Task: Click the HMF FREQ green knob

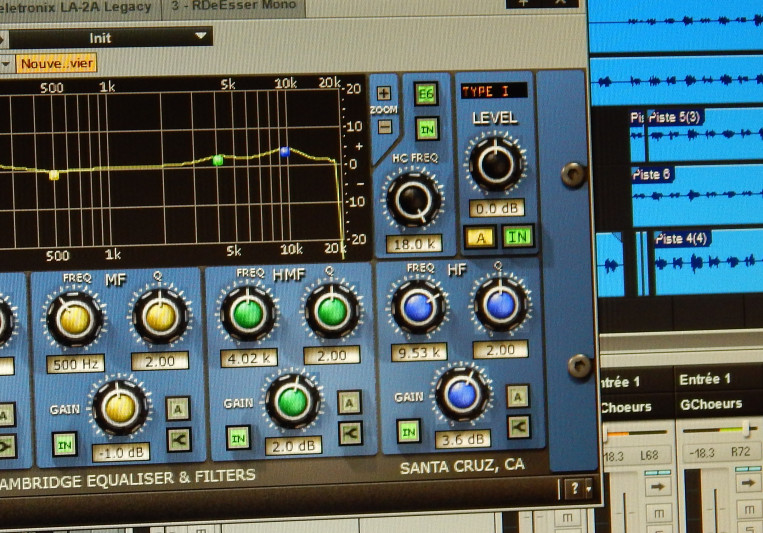Action: 248,313
